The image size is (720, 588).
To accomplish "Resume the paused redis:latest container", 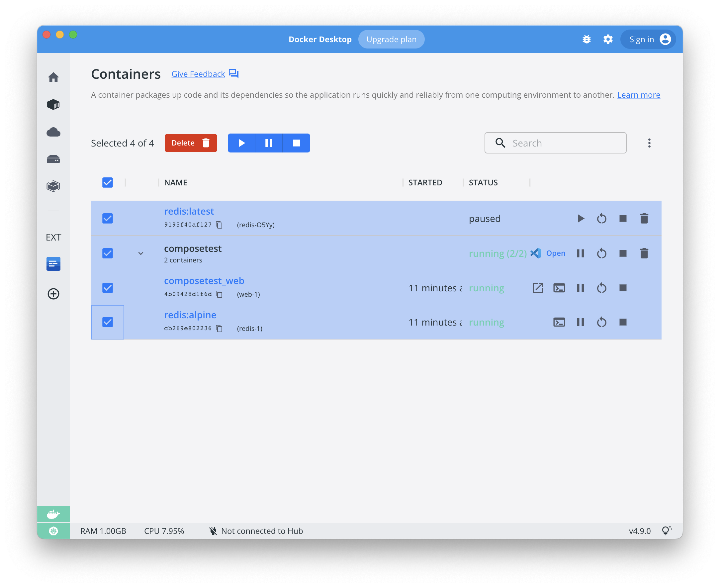I will point(581,219).
